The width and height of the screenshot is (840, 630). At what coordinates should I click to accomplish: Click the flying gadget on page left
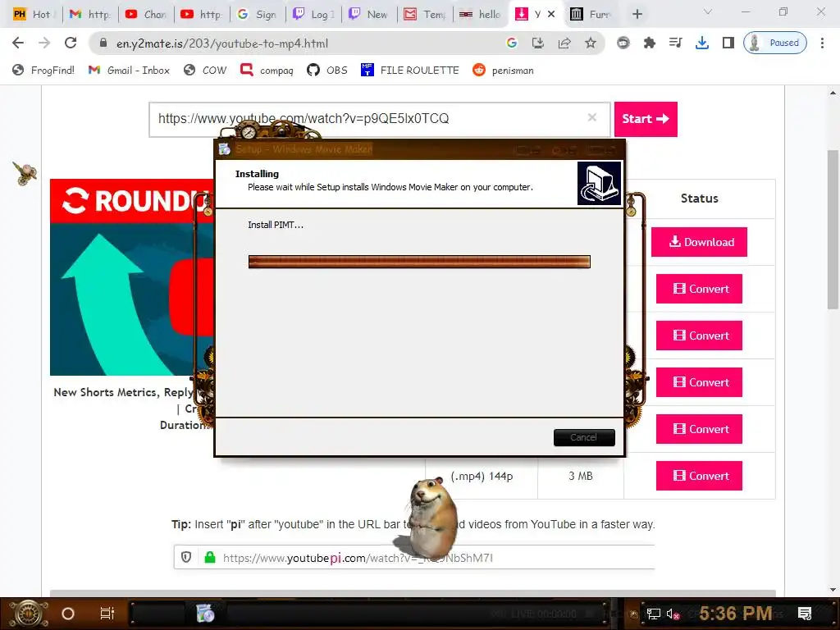click(25, 173)
